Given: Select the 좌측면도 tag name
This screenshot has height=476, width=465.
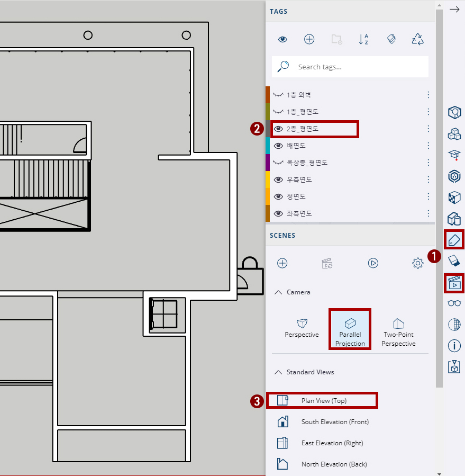Looking at the screenshot, I should click(299, 214).
